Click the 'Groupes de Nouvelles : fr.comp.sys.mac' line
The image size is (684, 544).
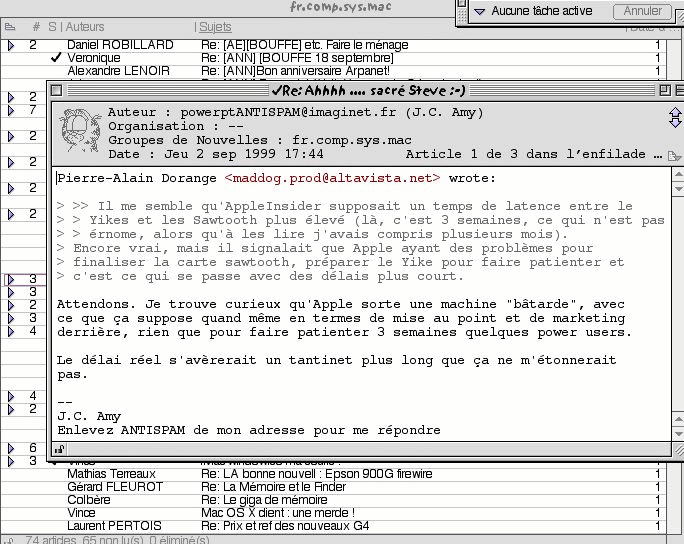pyautogui.click(x=260, y=140)
